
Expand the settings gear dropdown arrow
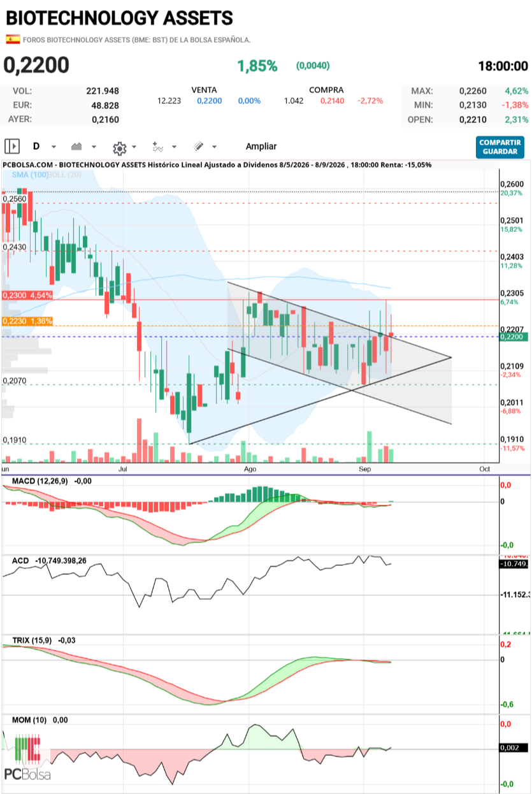click(134, 147)
